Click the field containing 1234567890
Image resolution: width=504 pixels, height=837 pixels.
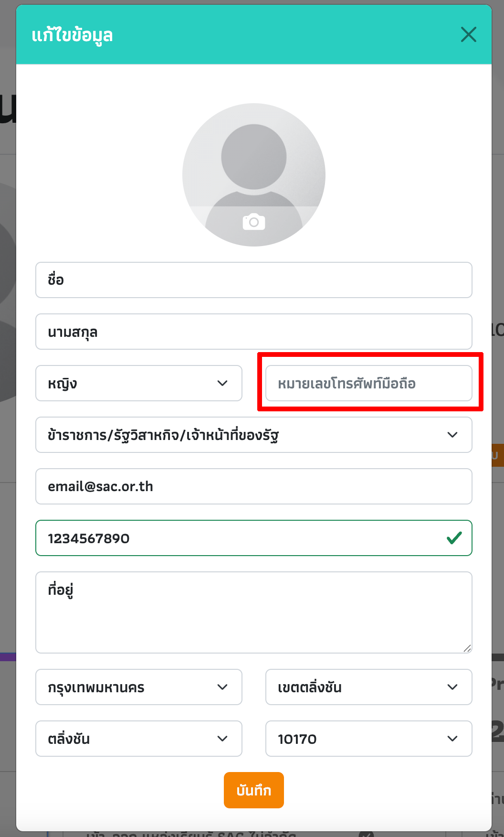pos(254,538)
